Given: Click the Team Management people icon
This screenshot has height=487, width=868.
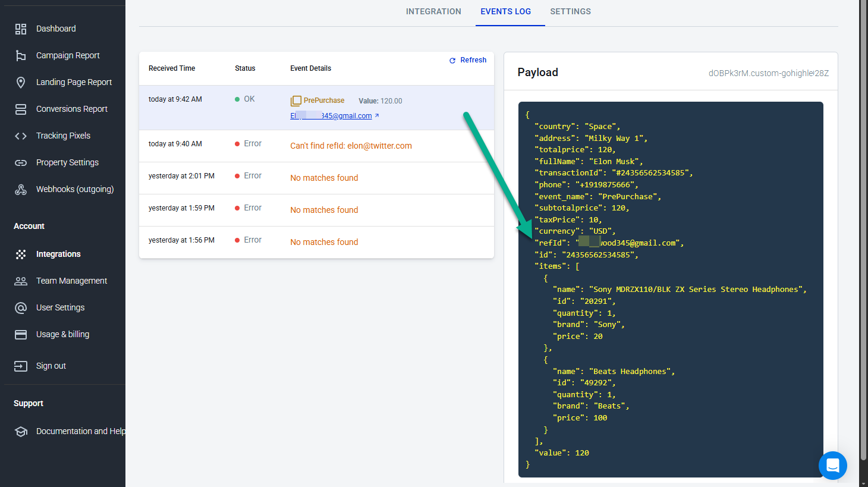Looking at the screenshot, I should 21,281.
